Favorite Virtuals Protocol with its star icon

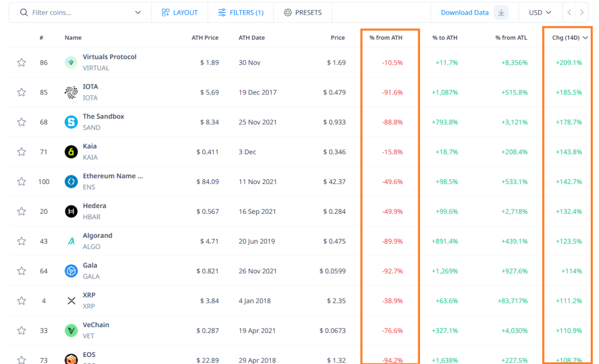click(x=22, y=62)
